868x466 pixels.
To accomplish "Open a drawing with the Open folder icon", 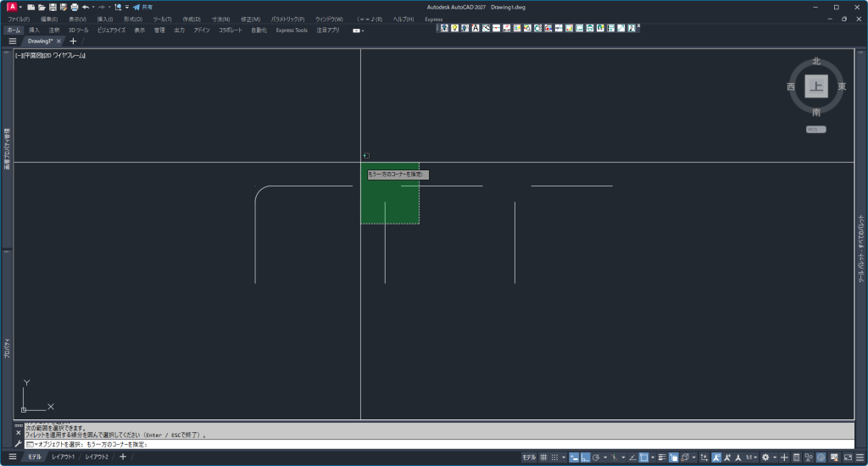I will tap(42, 7).
